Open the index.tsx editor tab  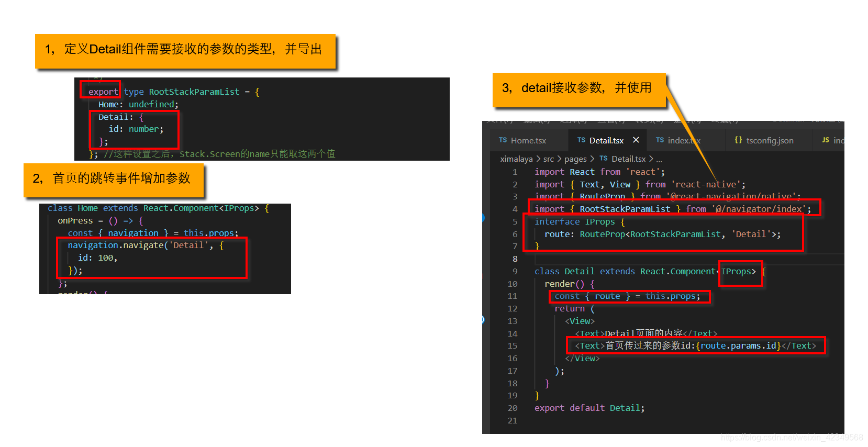684,140
